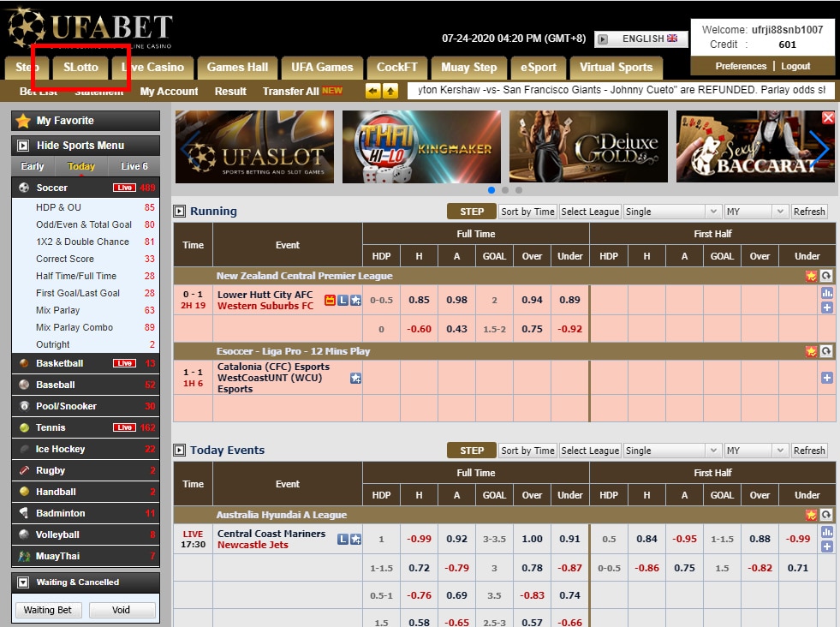The height and width of the screenshot is (627, 840).
Task: Click the Volleyball sport icon
Action: tap(24, 534)
